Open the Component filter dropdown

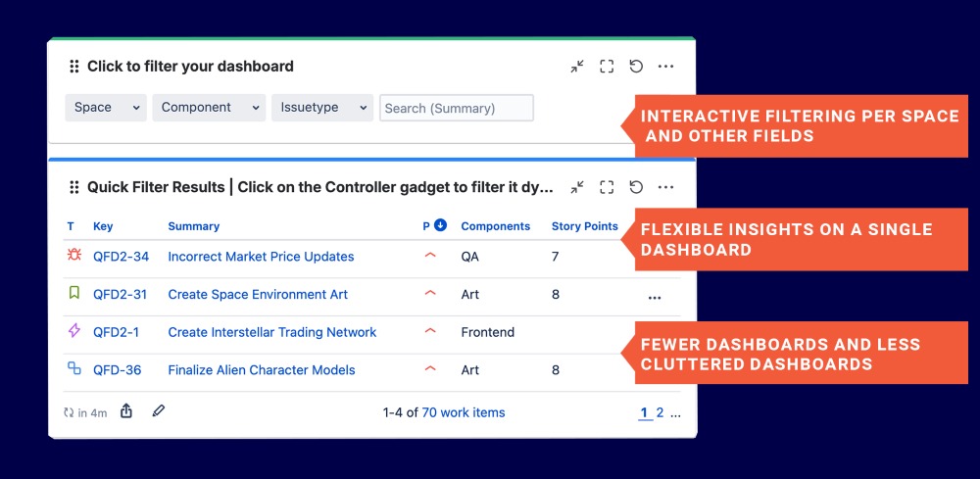(x=209, y=108)
